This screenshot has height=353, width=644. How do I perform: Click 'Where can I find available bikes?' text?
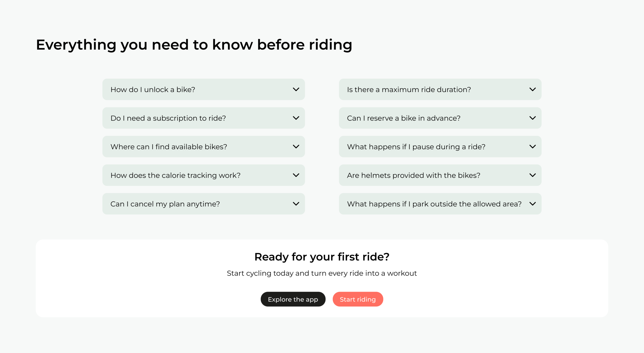tap(169, 147)
